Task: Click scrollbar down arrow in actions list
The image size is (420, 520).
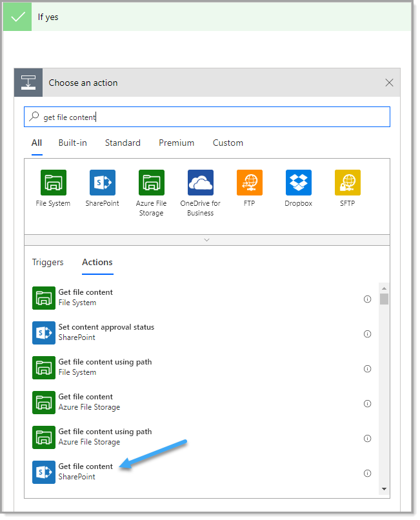Action: coord(384,489)
